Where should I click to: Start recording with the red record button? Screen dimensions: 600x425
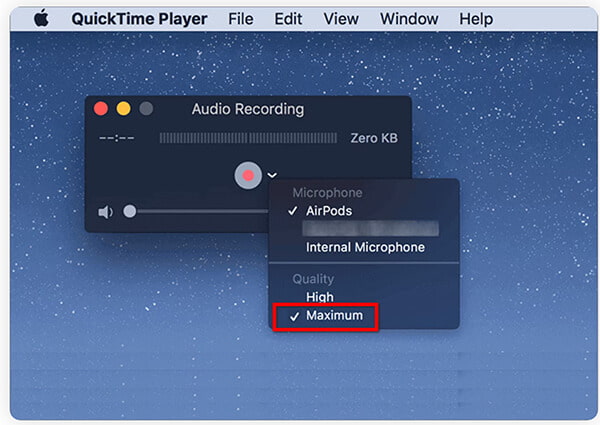coord(248,175)
